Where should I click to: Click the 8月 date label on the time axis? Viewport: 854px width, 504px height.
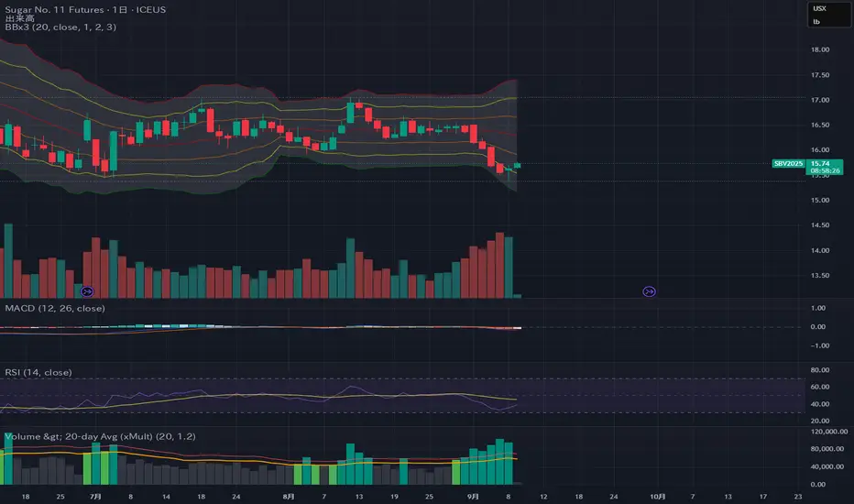tap(289, 497)
